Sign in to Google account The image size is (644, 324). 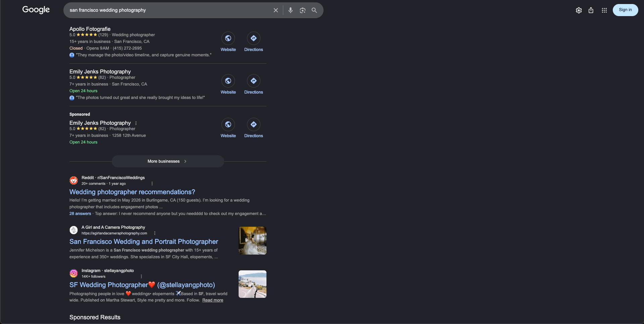(x=626, y=10)
